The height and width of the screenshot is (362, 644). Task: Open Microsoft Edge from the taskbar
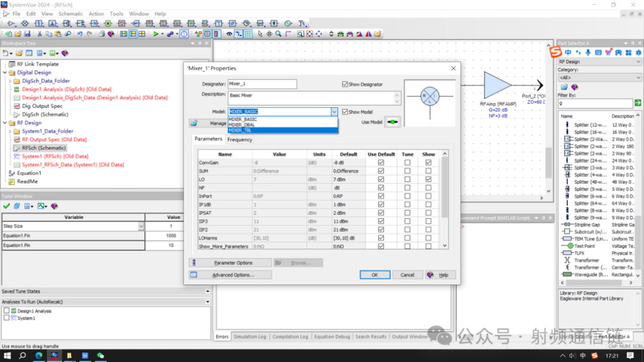(x=39, y=356)
